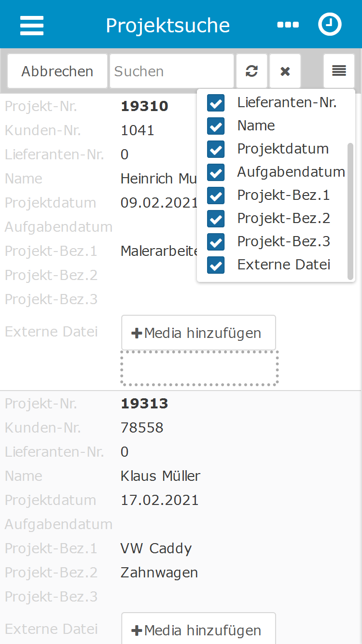Add media to project 19310
This screenshot has width=362, height=644.
[x=198, y=333]
